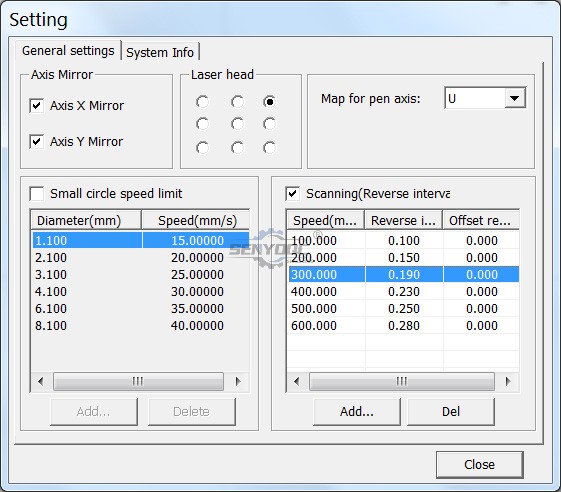Click the 0.250 reverse interval value

404,308
